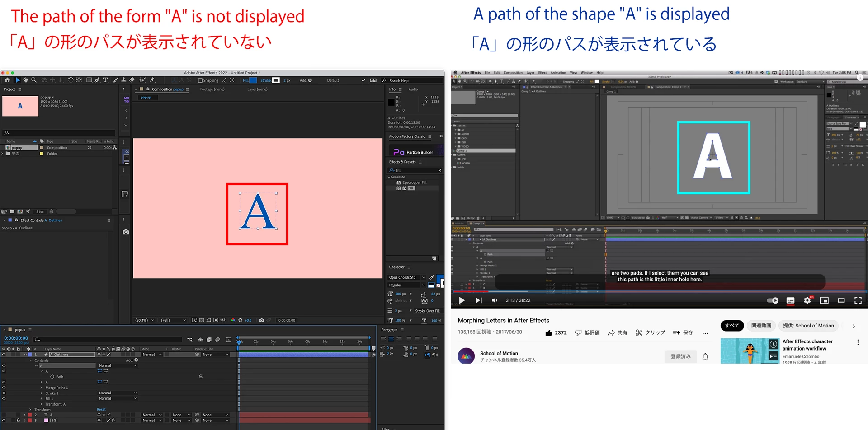
Task: Open the Stroke Over Fill dropdown
Action: [x=429, y=311]
